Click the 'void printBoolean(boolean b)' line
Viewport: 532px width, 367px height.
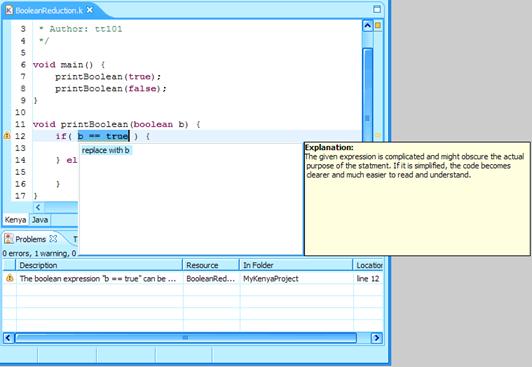coord(116,124)
